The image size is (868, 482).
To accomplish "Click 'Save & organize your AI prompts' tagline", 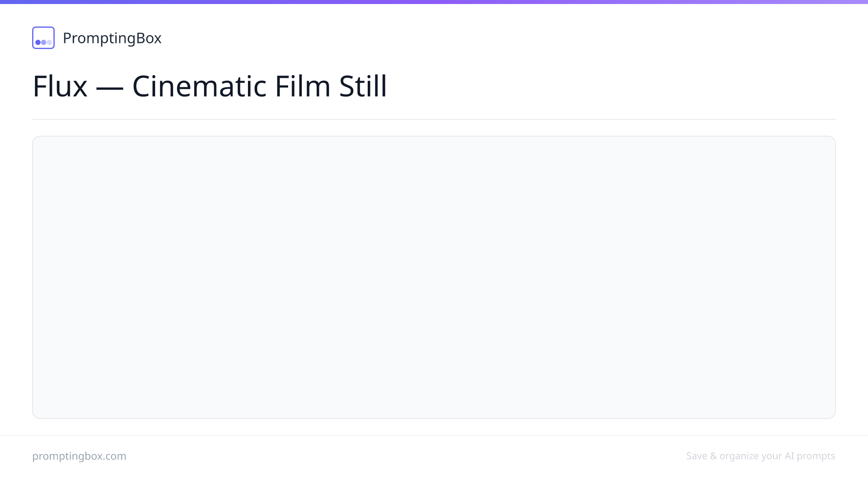I will [761, 456].
